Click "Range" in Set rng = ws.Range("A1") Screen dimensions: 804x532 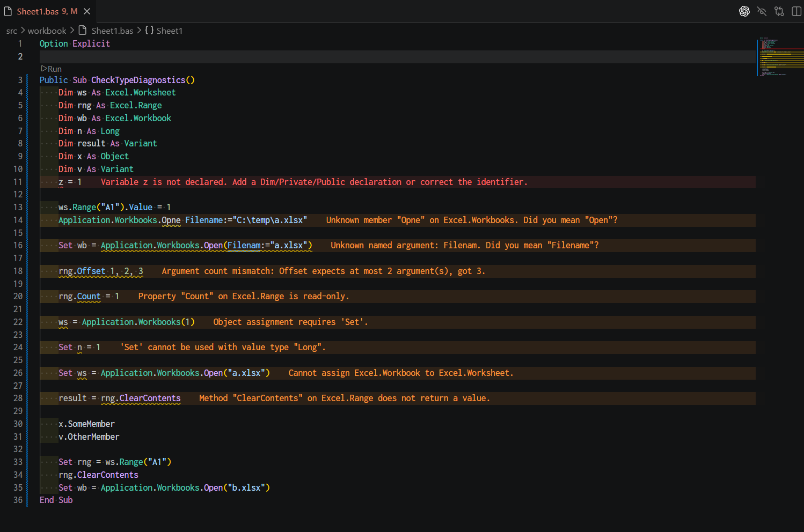tap(131, 462)
